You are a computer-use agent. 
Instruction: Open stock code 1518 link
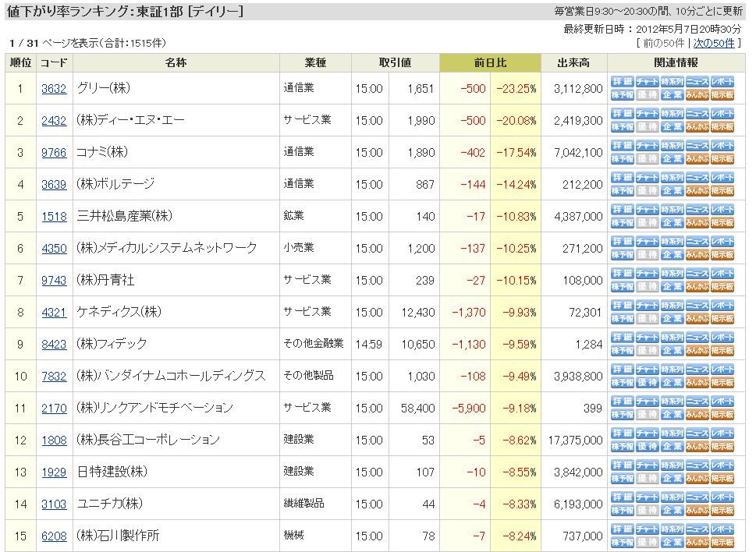54,216
